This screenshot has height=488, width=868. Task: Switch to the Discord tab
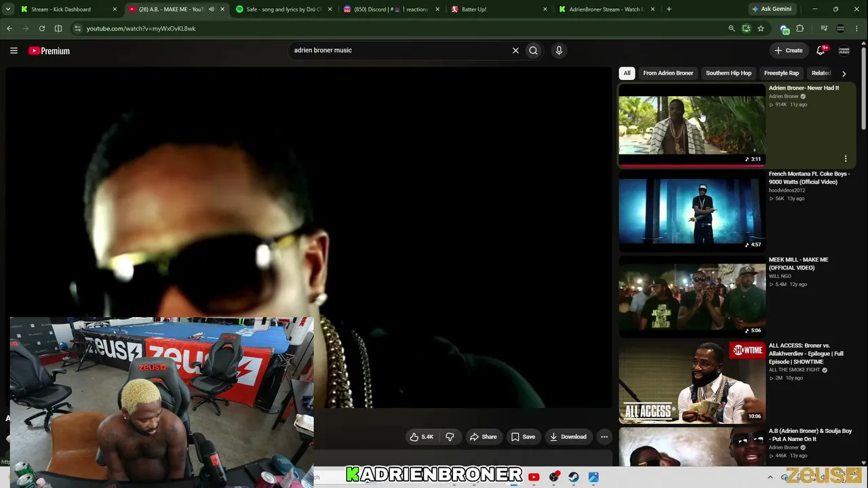390,9
